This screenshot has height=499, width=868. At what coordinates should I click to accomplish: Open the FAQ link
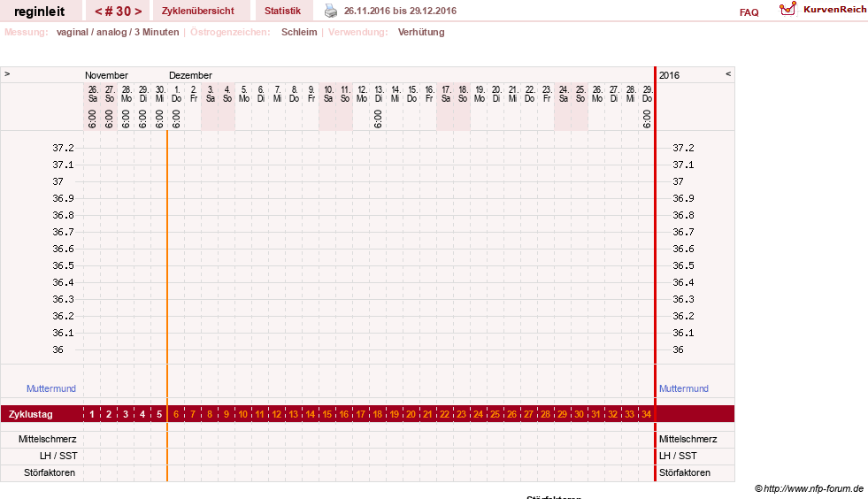click(749, 12)
